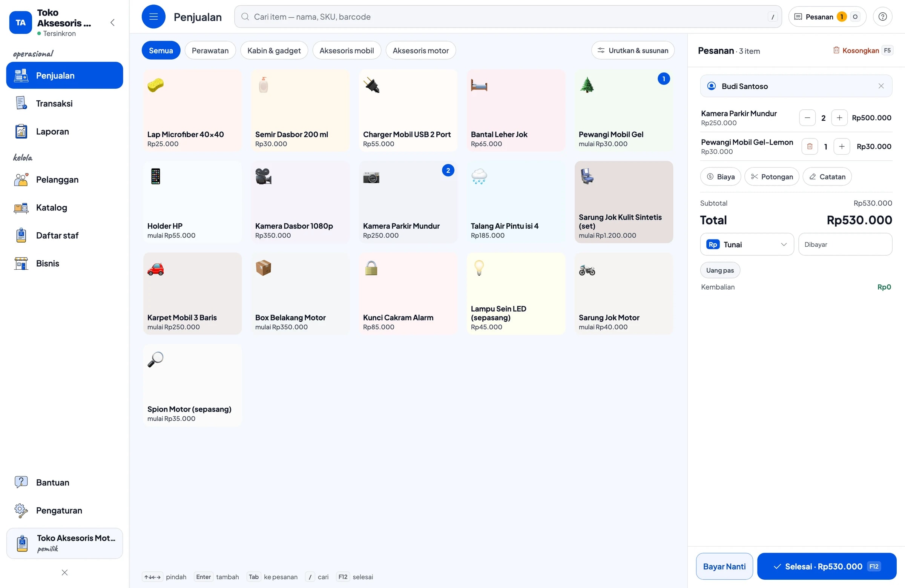The height and width of the screenshot is (588, 905).
Task: Add a Biaya fee
Action: (x=721, y=177)
